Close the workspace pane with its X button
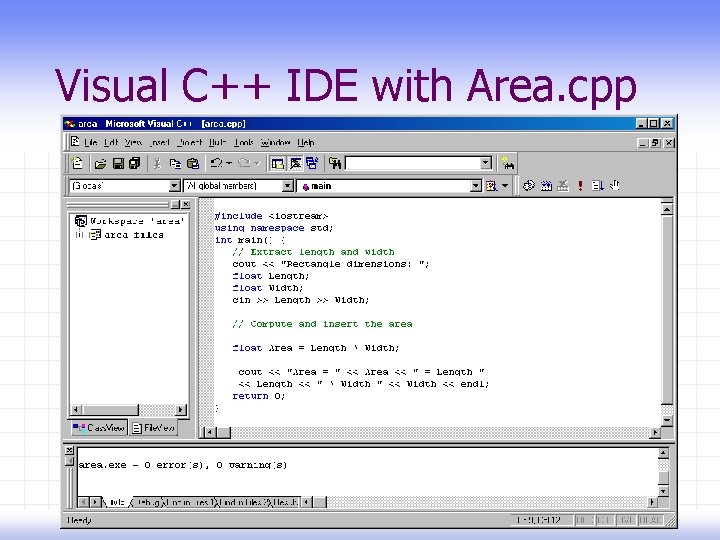Screen dimensions: 720x540 coord(186,204)
